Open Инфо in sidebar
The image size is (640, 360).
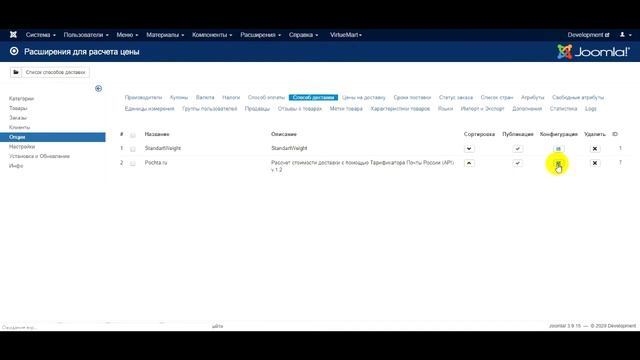click(16, 166)
